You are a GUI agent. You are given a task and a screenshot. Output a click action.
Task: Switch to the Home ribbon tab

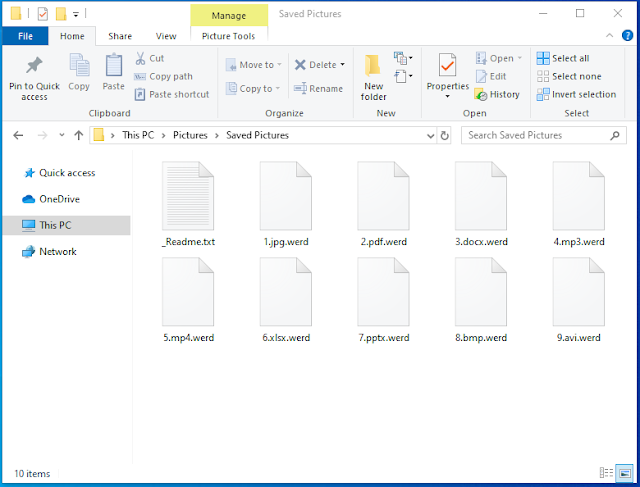coord(72,36)
